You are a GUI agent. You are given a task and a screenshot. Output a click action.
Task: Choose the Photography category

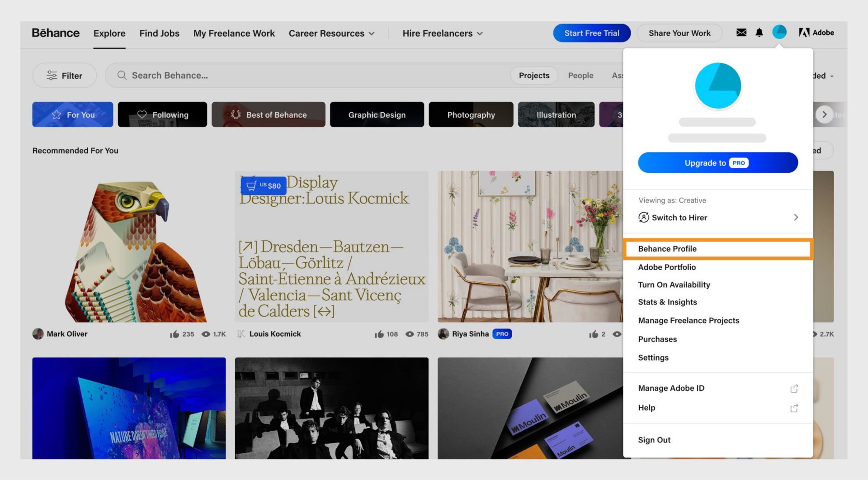point(471,114)
